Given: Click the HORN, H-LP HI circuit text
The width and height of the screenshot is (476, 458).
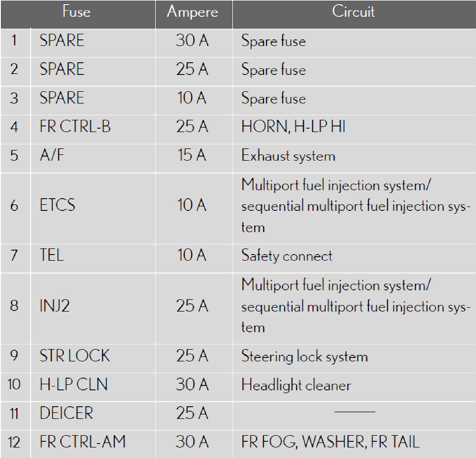Looking at the screenshot, I should tap(293, 126).
